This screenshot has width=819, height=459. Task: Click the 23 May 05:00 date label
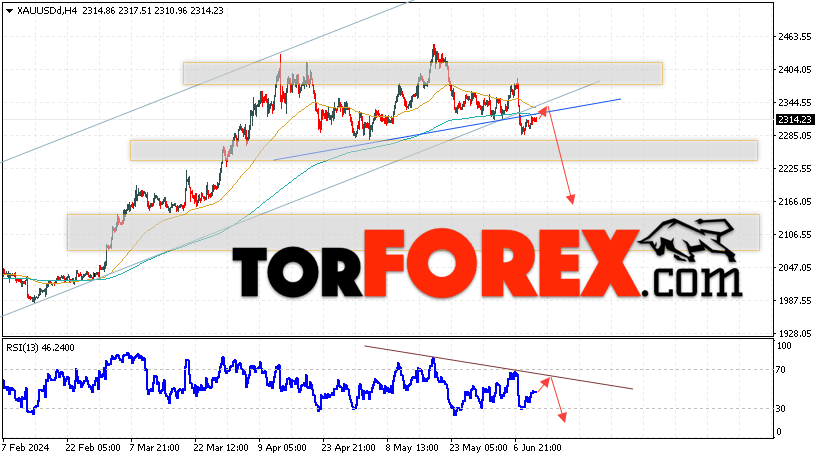pyautogui.click(x=479, y=448)
